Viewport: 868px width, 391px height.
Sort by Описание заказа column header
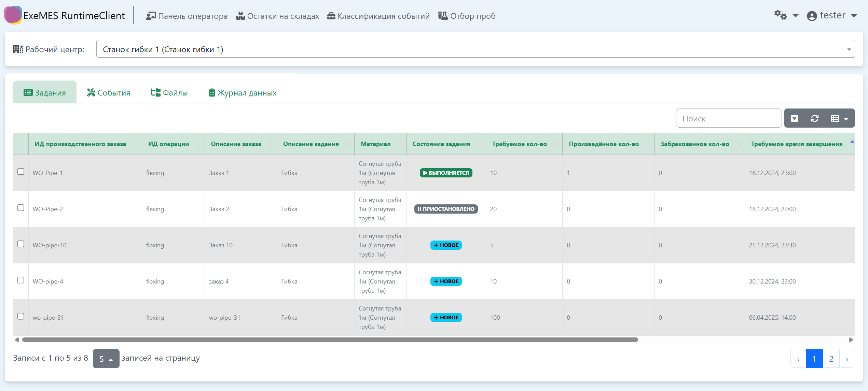240,144
